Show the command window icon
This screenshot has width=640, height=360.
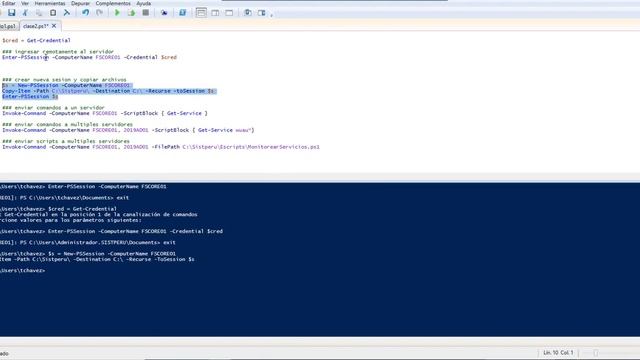tap(247, 13)
